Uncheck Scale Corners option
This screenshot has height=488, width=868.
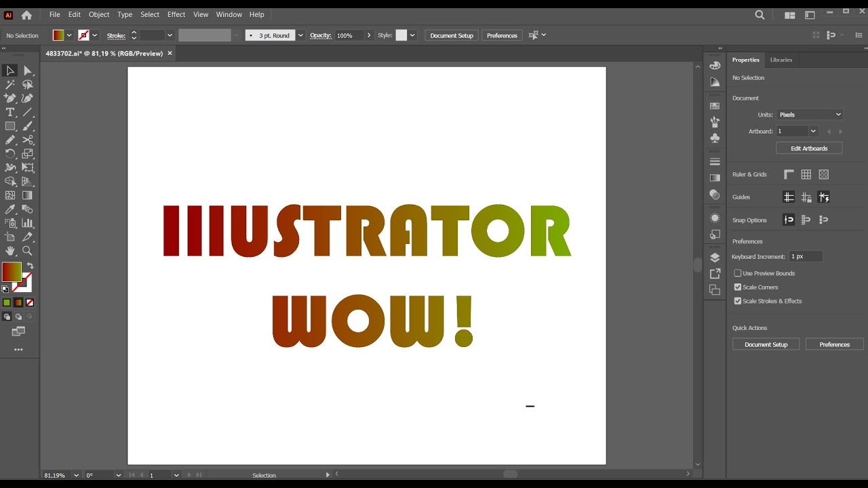[x=738, y=287]
